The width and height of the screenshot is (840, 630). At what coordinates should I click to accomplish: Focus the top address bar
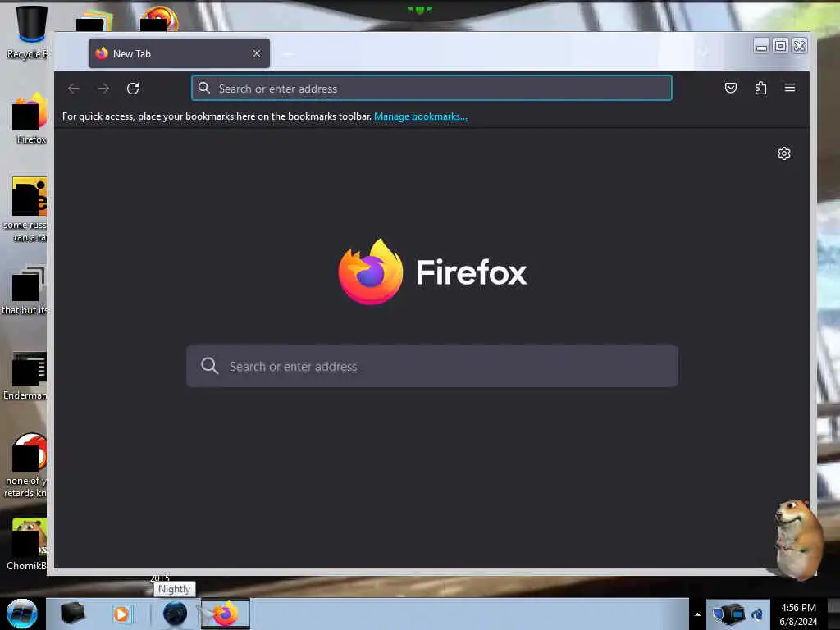point(431,89)
